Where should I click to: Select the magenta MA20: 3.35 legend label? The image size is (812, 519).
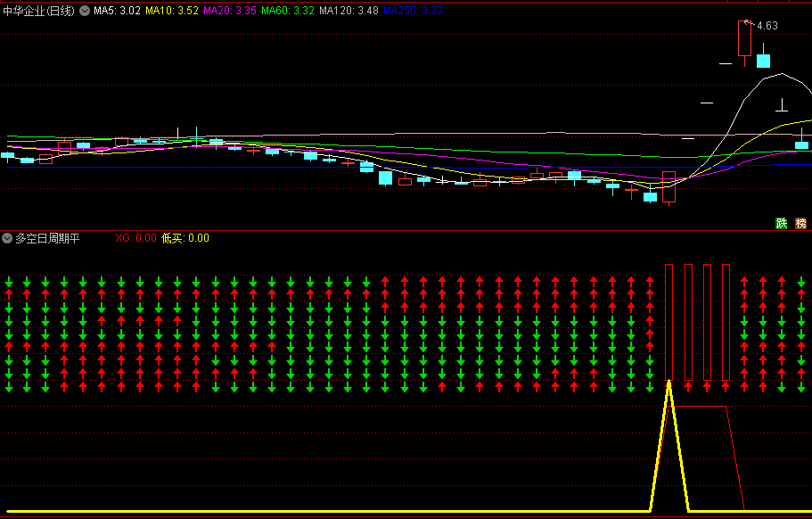(x=230, y=11)
